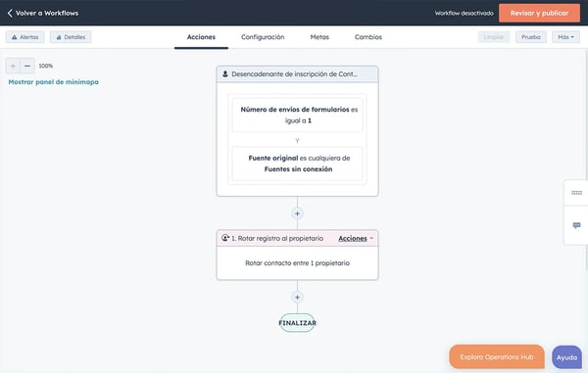The image size is (588, 373).
Task: Zoom out with minus icon
Action: 27,66
